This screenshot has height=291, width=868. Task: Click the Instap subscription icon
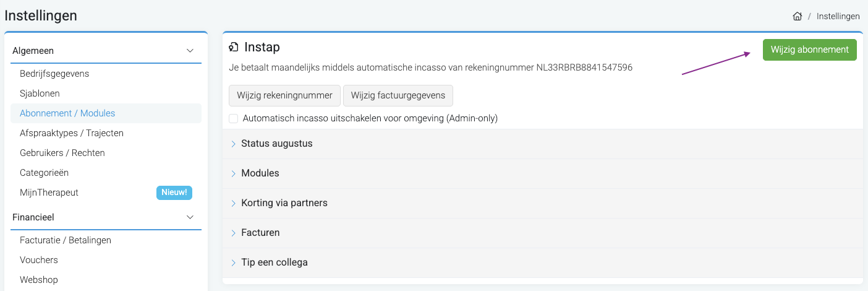pyautogui.click(x=234, y=47)
